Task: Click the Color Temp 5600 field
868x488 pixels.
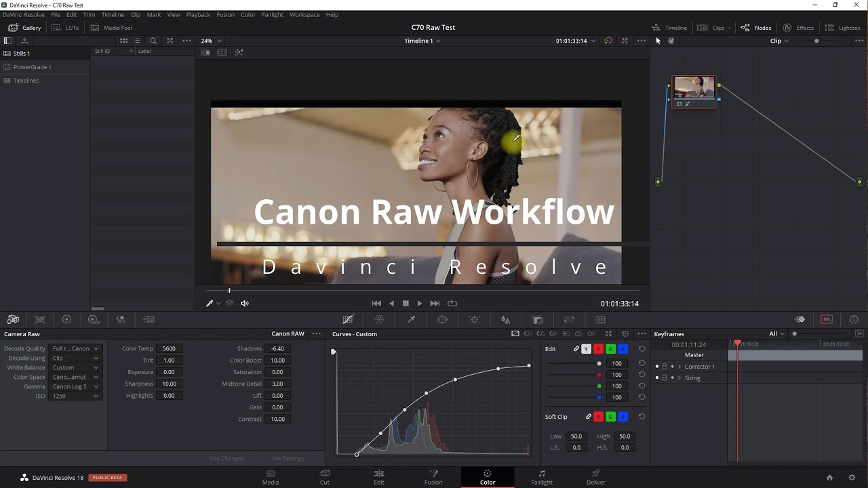Action: point(169,348)
